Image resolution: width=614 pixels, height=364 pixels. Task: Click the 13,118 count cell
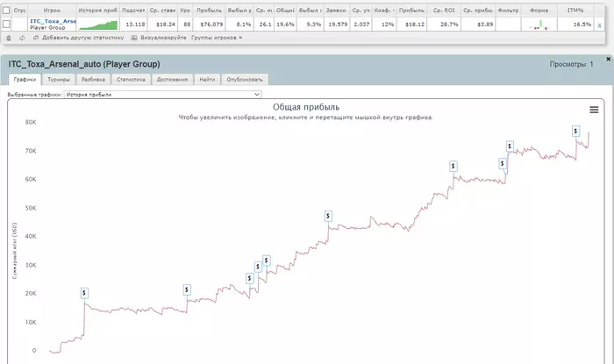[x=135, y=25]
